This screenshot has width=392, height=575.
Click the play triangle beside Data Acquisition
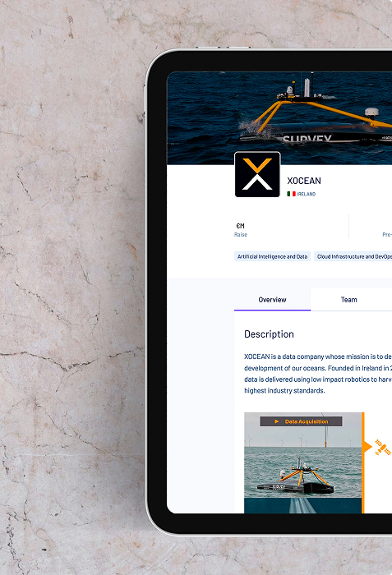tap(277, 421)
